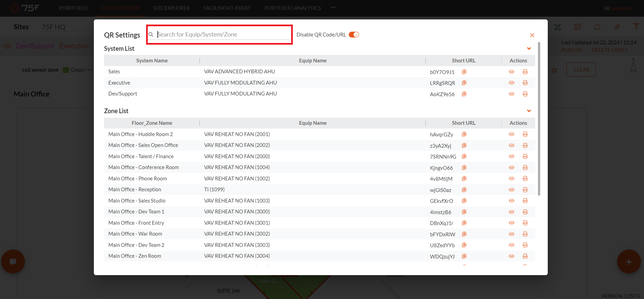644x299 pixels.
Task: Print QR code for Dev/Support system
Action: click(x=525, y=94)
